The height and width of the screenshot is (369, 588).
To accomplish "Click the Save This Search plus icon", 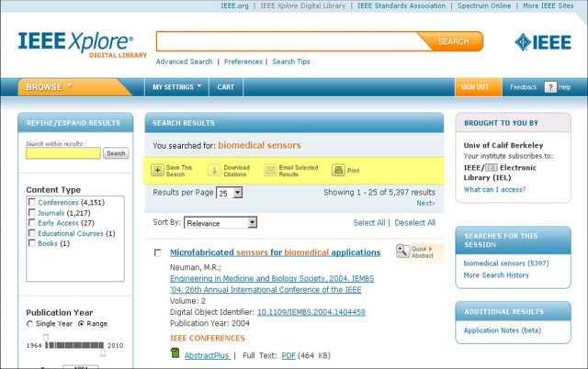I will [x=157, y=171].
